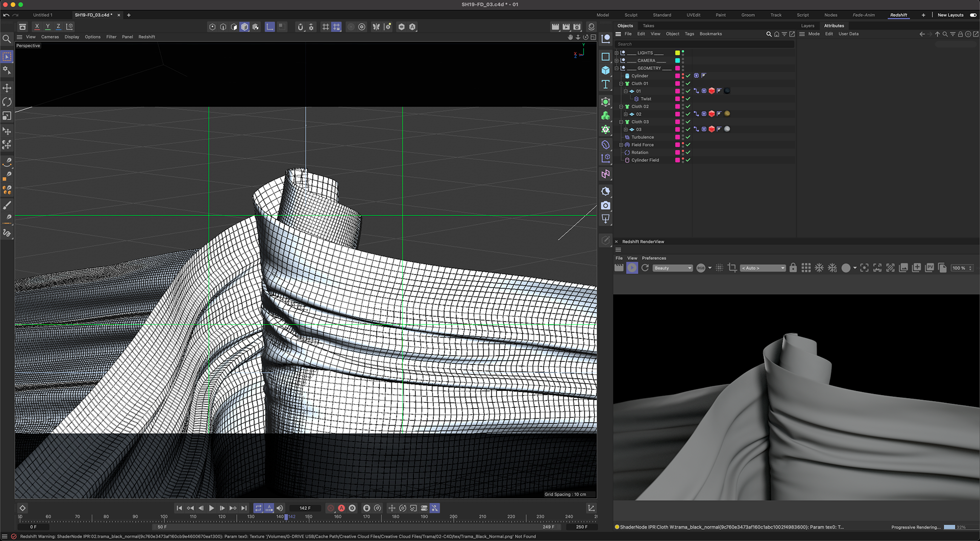Switch to the Takes tab

tap(648, 26)
